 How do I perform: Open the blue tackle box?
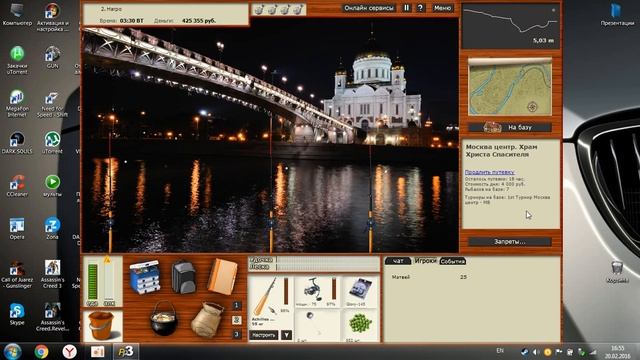[x=144, y=278]
